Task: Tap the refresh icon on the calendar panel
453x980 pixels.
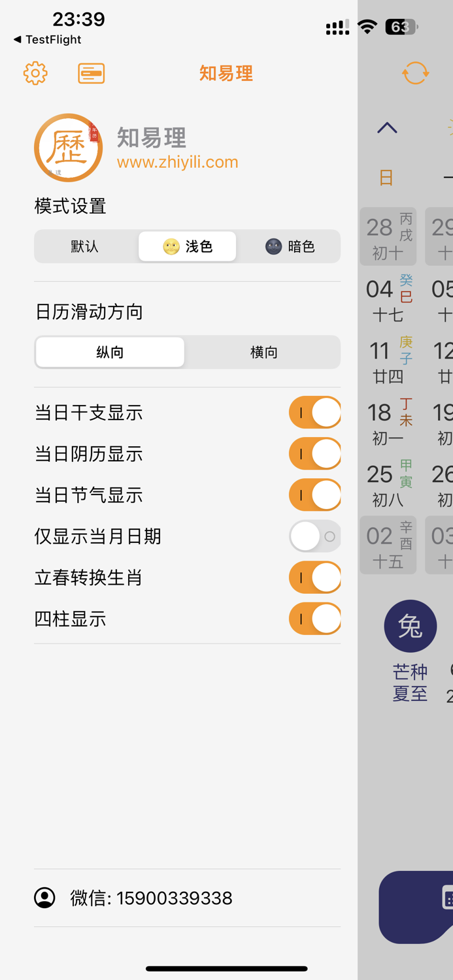Action: (x=414, y=73)
